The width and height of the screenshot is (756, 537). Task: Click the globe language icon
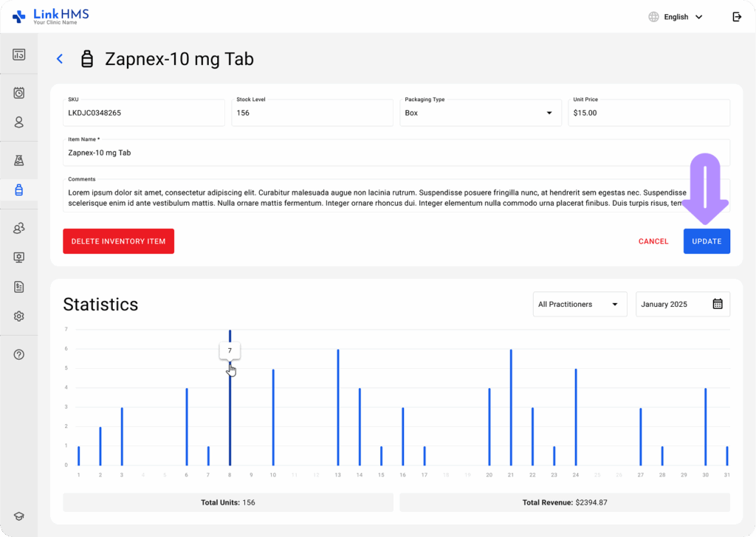pyautogui.click(x=653, y=17)
